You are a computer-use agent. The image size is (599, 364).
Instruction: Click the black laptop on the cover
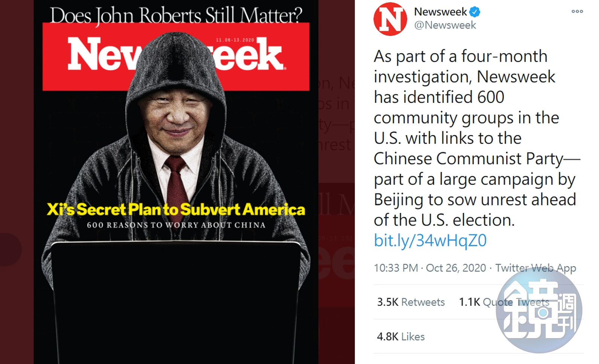click(176, 299)
